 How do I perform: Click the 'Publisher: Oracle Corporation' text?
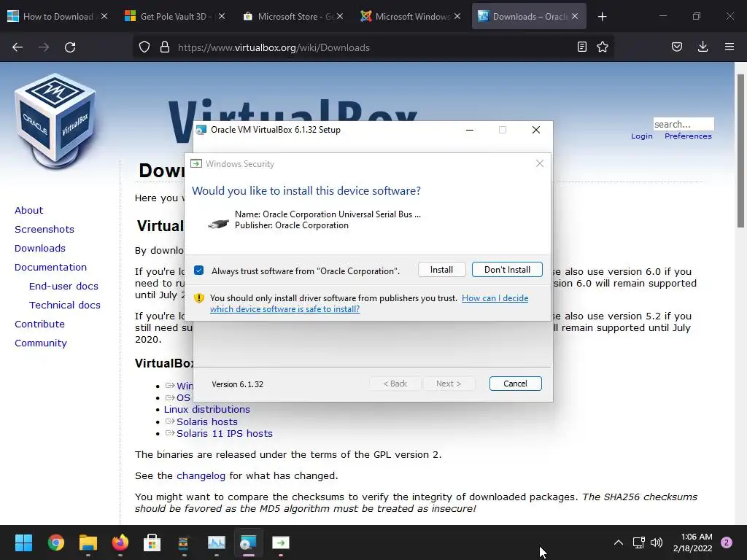pyautogui.click(x=292, y=226)
